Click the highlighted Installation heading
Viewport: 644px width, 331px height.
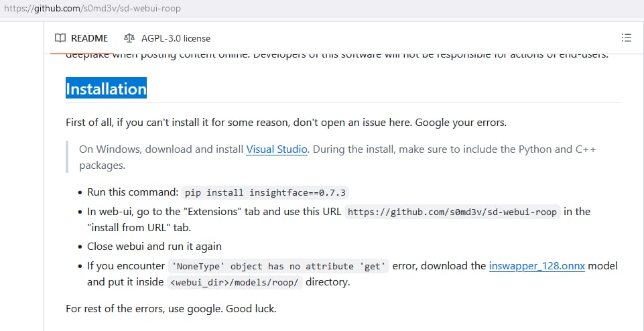[106, 88]
